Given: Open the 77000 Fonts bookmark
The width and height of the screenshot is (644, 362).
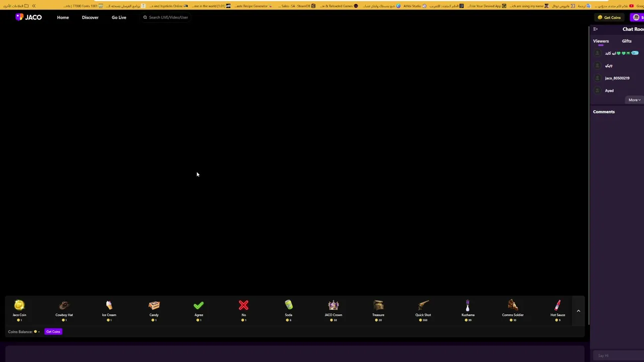Looking at the screenshot, I should (x=84, y=6).
